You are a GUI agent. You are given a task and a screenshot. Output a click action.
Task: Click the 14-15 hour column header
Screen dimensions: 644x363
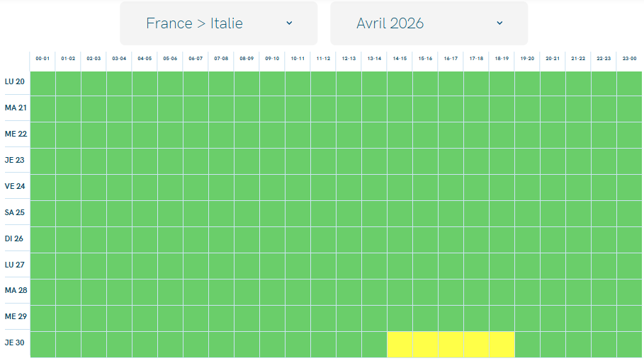[x=400, y=59]
